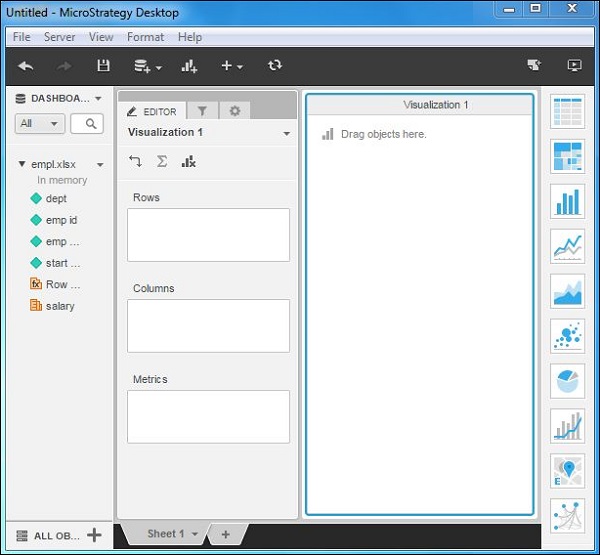Select the dept attribute
Screen dimensions: 600x555
click(49, 198)
